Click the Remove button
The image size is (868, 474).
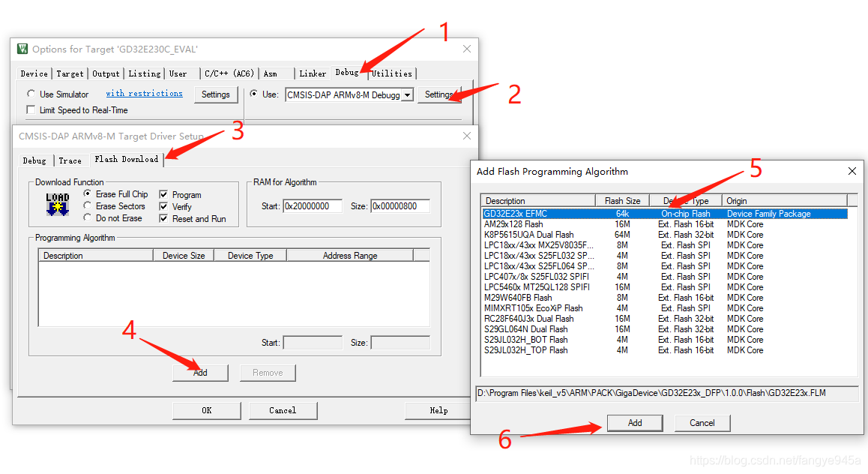268,373
